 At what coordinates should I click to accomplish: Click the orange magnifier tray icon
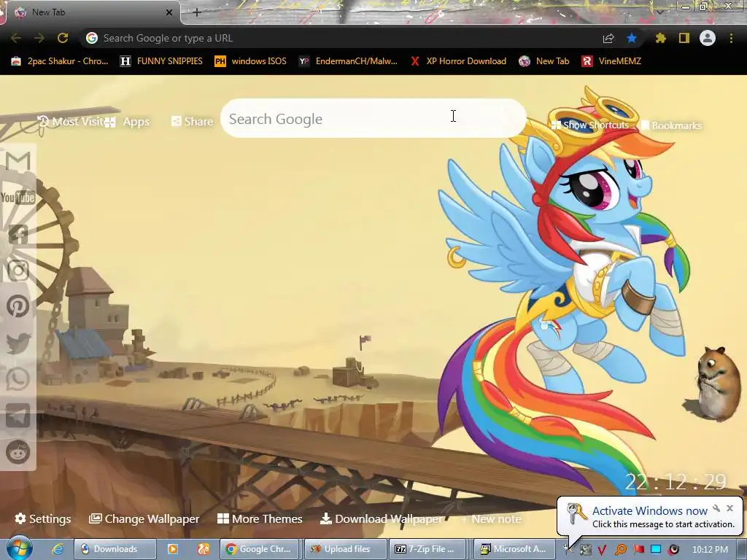pos(621,550)
